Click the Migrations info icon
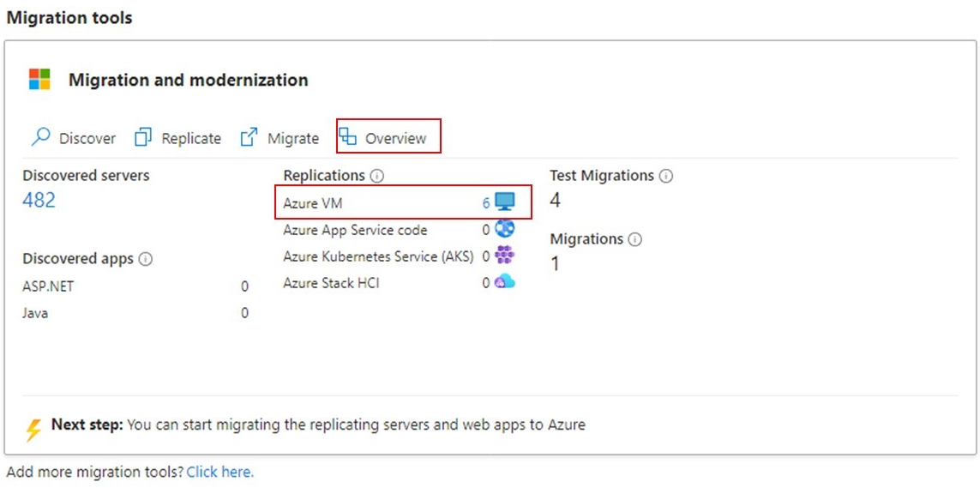This screenshot has width=980, height=488. (635, 239)
